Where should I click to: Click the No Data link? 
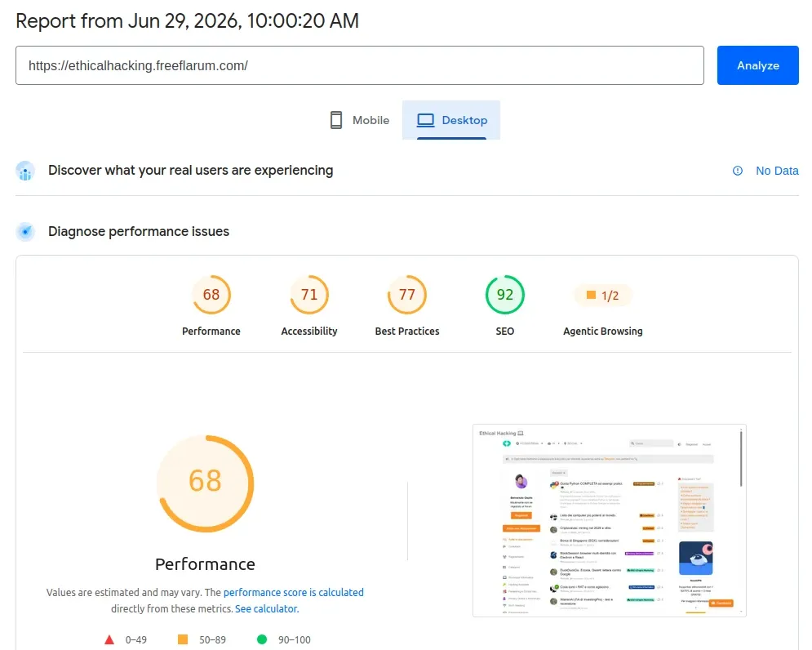point(777,171)
